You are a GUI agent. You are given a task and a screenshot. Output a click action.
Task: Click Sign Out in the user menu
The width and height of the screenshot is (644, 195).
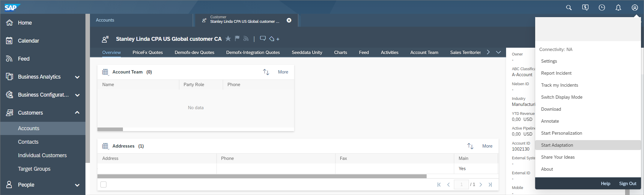click(628, 184)
